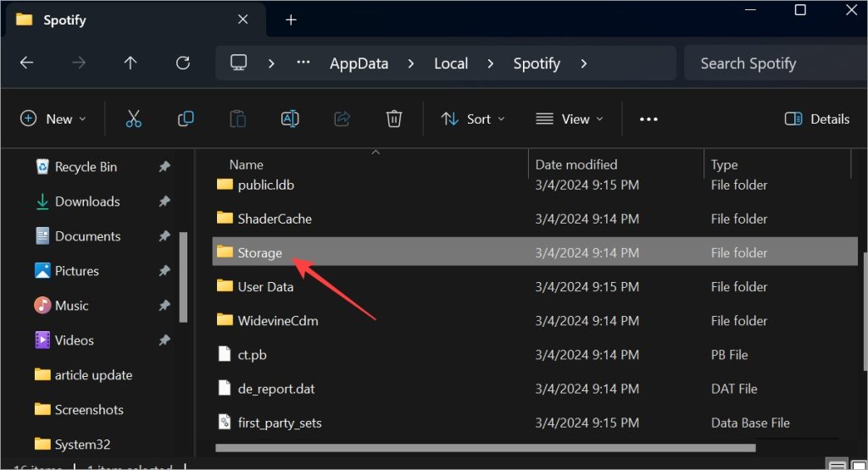Click the AppData breadcrumb
868x470 pixels.
(x=359, y=64)
